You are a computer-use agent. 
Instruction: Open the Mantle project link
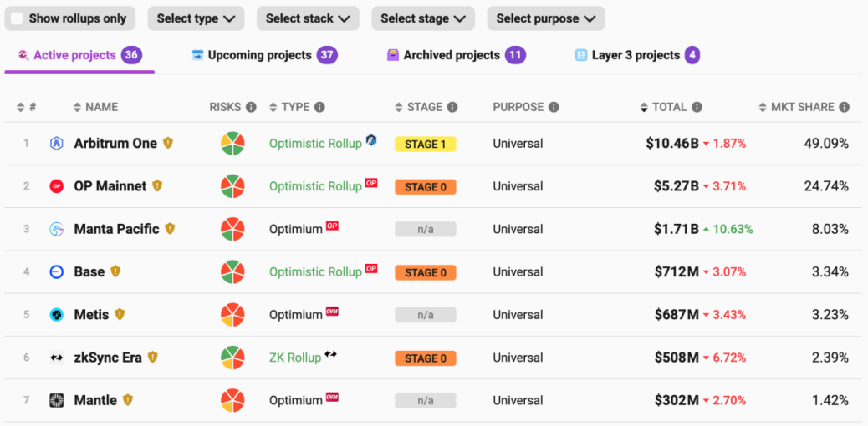pos(95,400)
